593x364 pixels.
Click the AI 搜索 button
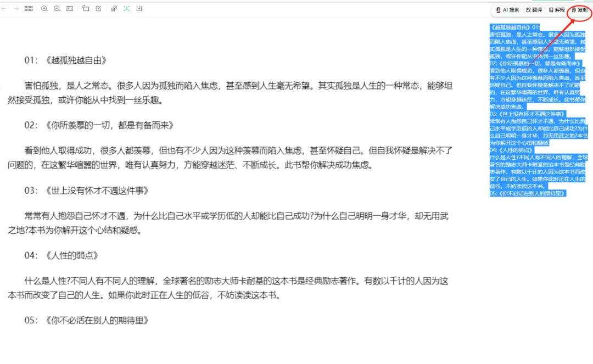(x=507, y=10)
